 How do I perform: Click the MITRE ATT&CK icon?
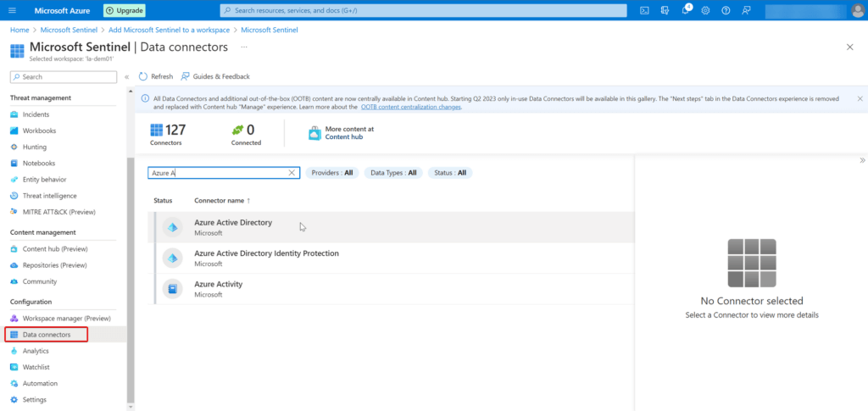click(x=14, y=212)
